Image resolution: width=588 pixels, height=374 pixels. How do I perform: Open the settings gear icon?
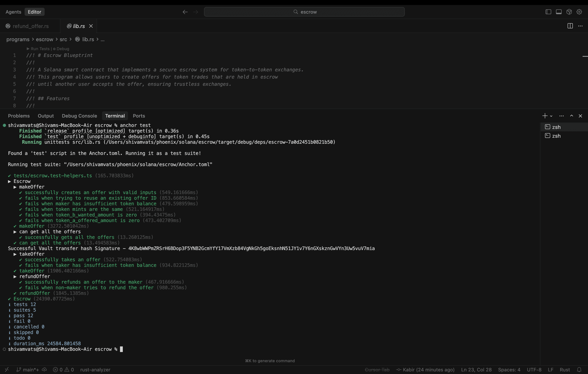(x=579, y=12)
